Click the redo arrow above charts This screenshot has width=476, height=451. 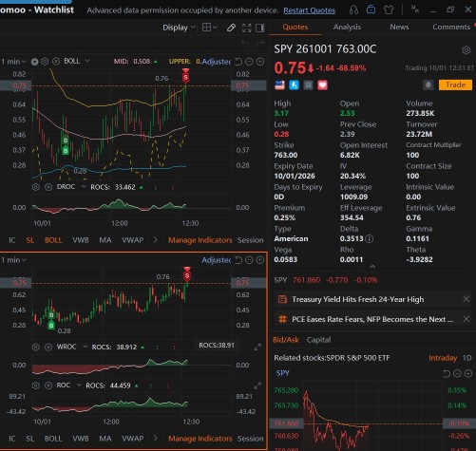(x=260, y=43)
